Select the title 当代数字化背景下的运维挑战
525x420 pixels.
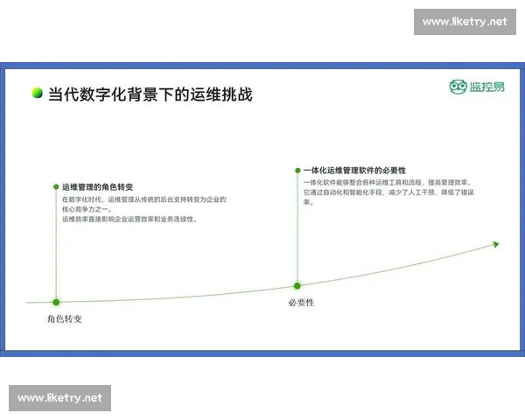point(150,94)
